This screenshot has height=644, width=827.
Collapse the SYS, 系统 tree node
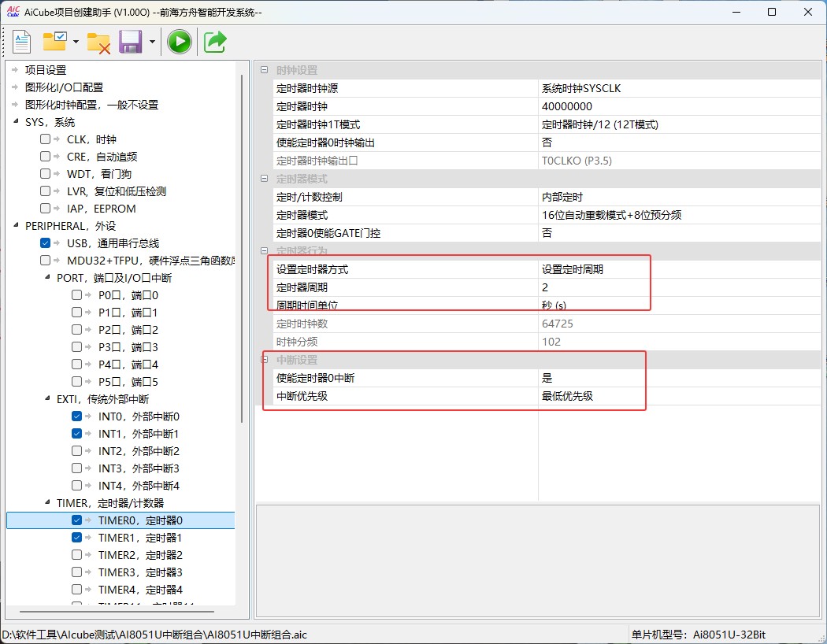pyautogui.click(x=16, y=122)
